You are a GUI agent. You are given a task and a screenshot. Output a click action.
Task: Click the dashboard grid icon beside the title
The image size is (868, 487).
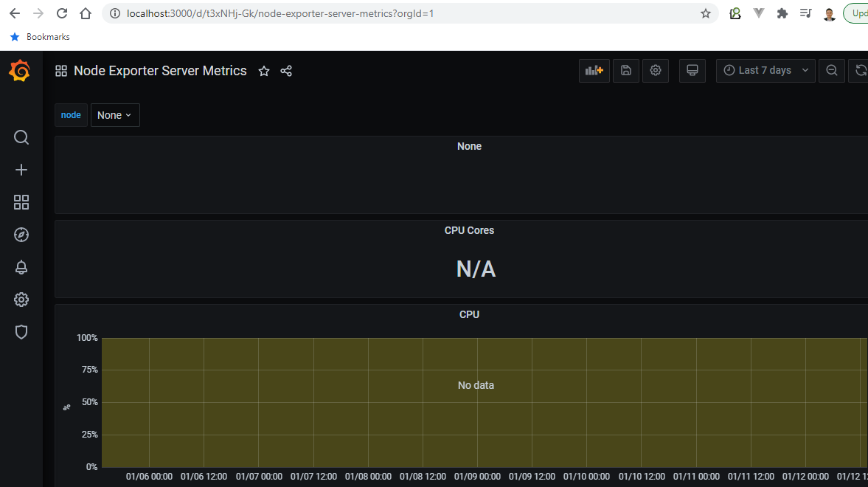(61, 71)
